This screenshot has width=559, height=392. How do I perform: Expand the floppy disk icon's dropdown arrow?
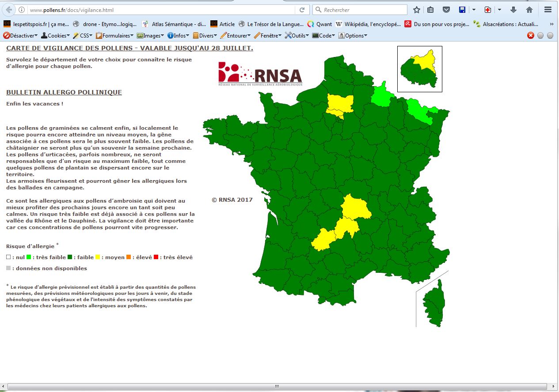(x=474, y=10)
